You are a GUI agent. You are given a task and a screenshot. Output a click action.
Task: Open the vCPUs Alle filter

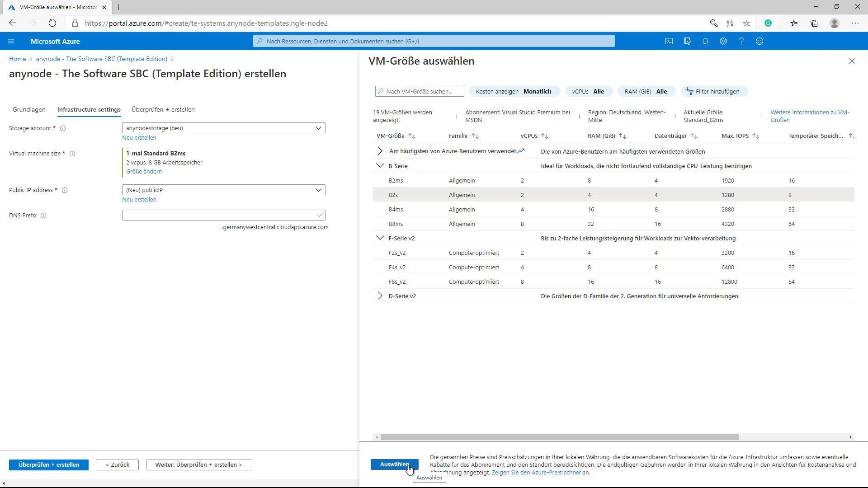[588, 92]
